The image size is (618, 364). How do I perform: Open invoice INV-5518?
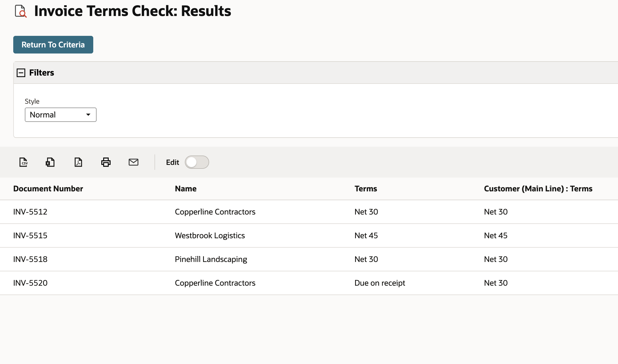coord(30,259)
